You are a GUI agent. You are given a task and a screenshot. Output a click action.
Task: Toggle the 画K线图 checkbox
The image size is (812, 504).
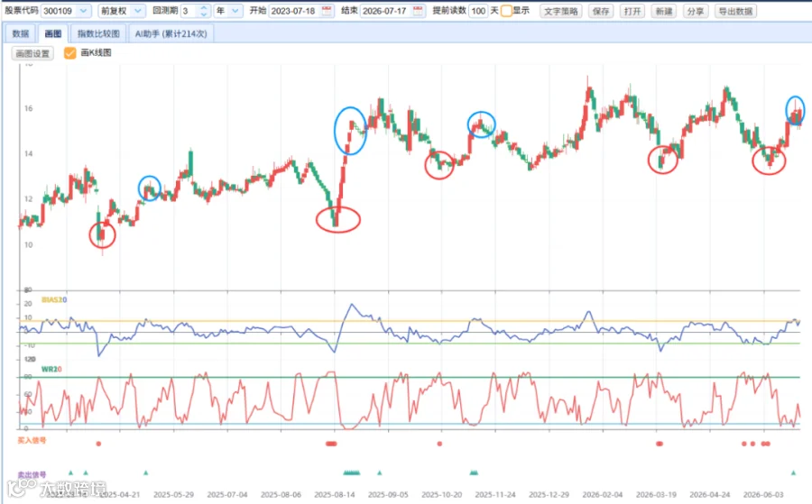(69, 53)
